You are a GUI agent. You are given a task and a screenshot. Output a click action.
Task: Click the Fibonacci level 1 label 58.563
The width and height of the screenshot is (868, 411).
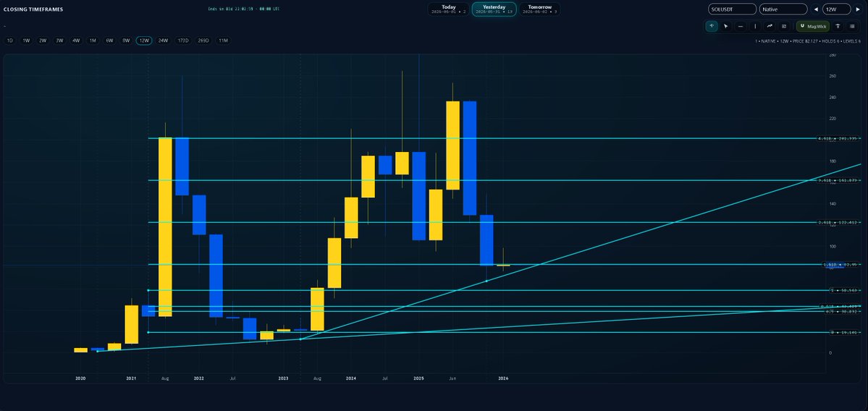(844, 290)
